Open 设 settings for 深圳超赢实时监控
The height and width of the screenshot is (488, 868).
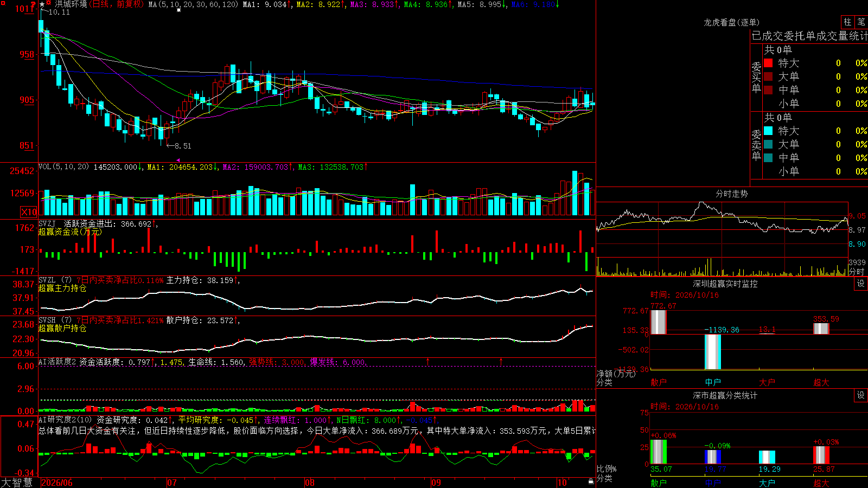click(x=861, y=284)
